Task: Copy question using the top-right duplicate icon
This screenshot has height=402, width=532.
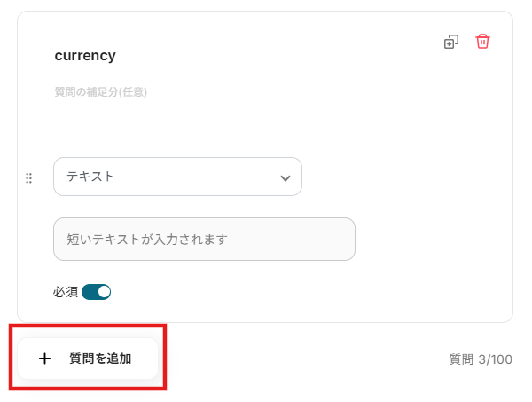Action: (451, 42)
